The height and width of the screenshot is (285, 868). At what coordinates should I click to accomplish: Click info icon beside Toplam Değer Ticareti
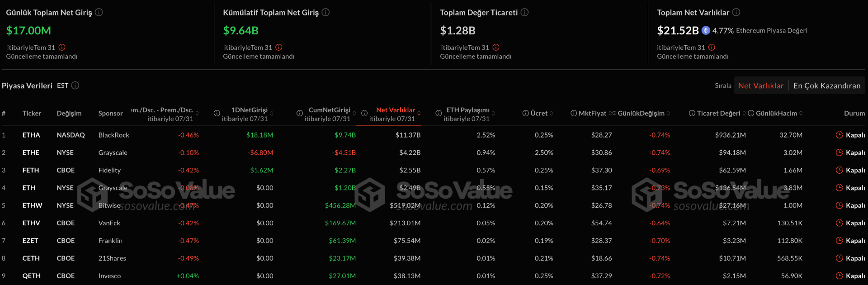(524, 12)
